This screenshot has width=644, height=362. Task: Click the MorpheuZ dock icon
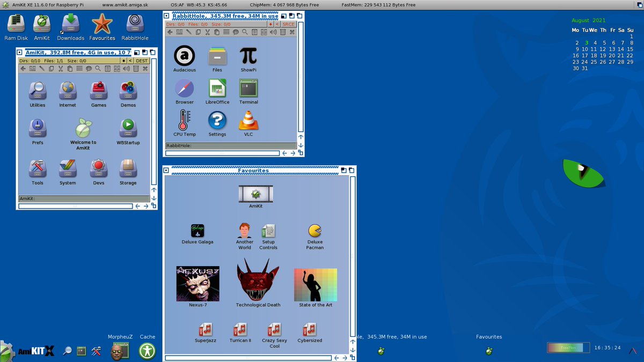click(120, 351)
